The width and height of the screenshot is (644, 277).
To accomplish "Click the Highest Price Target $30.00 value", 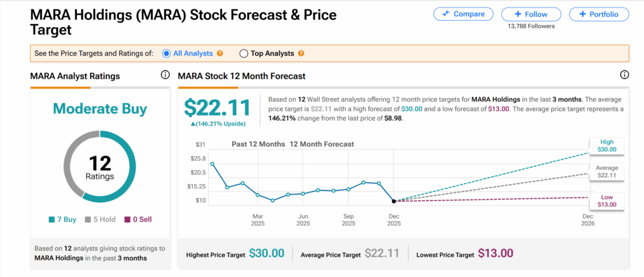I will [267, 254].
